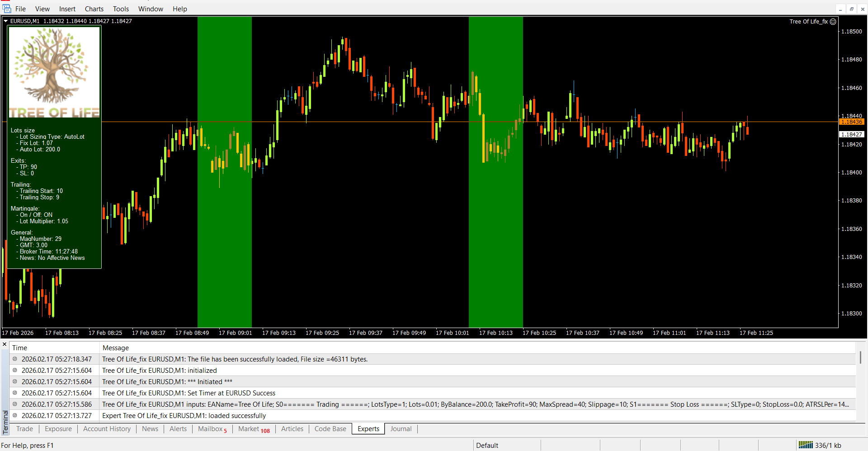Click the Experts log vertical scrollbar

coord(860,357)
